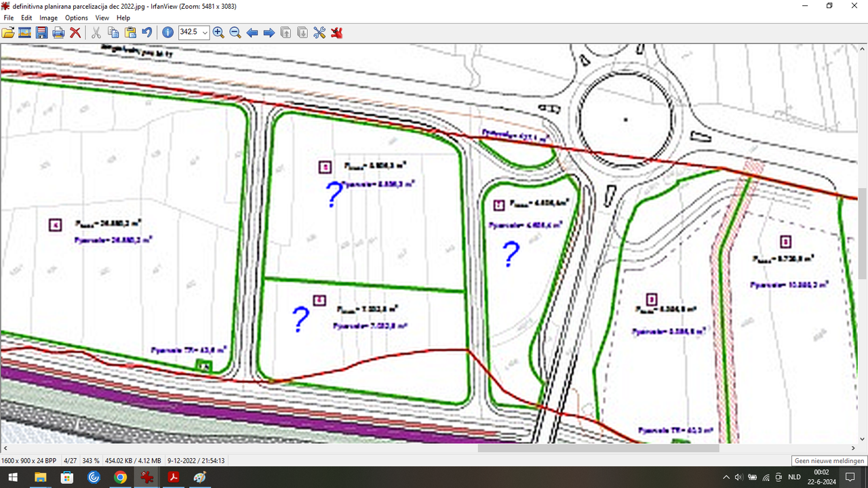Open the Options menu
The height and width of the screenshot is (488, 868).
click(77, 18)
